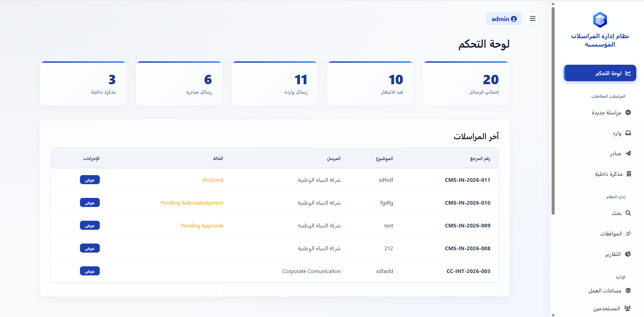Open the hamburger menu near admin
The width and height of the screenshot is (644, 317).
[x=532, y=18]
